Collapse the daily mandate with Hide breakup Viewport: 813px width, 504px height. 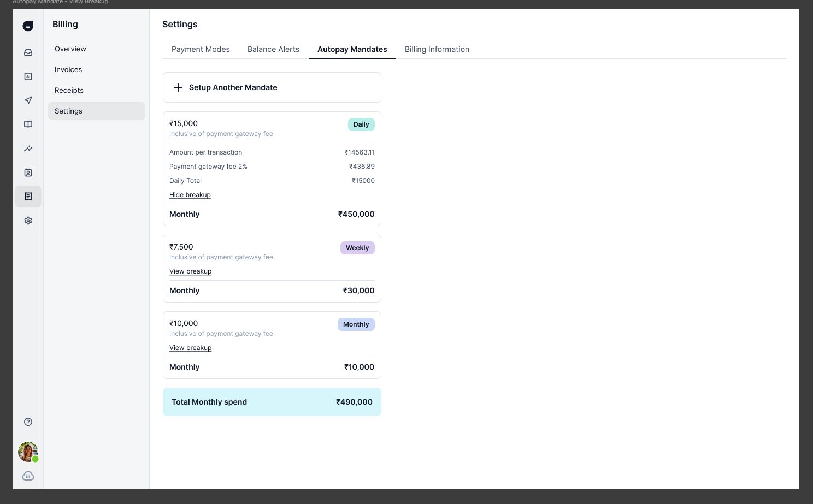(x=190, y=195)
